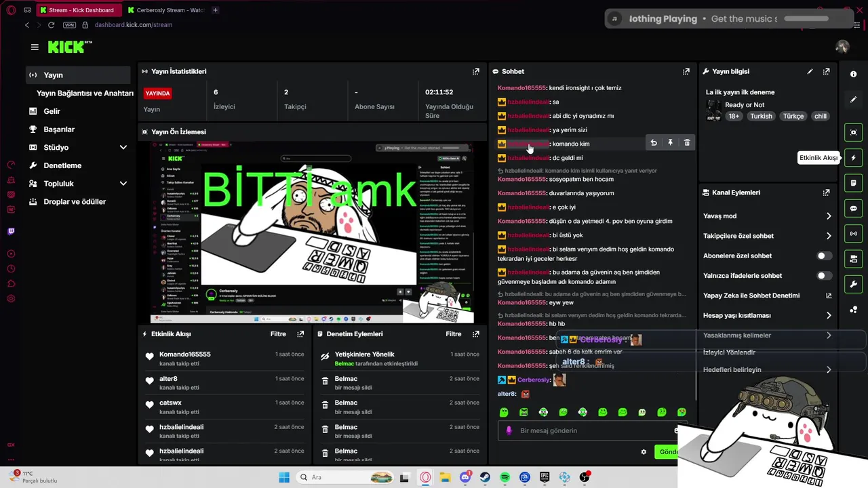Toggle the chat panel icon in right sidebar
The image size is (868, 488).
point(853,208)
